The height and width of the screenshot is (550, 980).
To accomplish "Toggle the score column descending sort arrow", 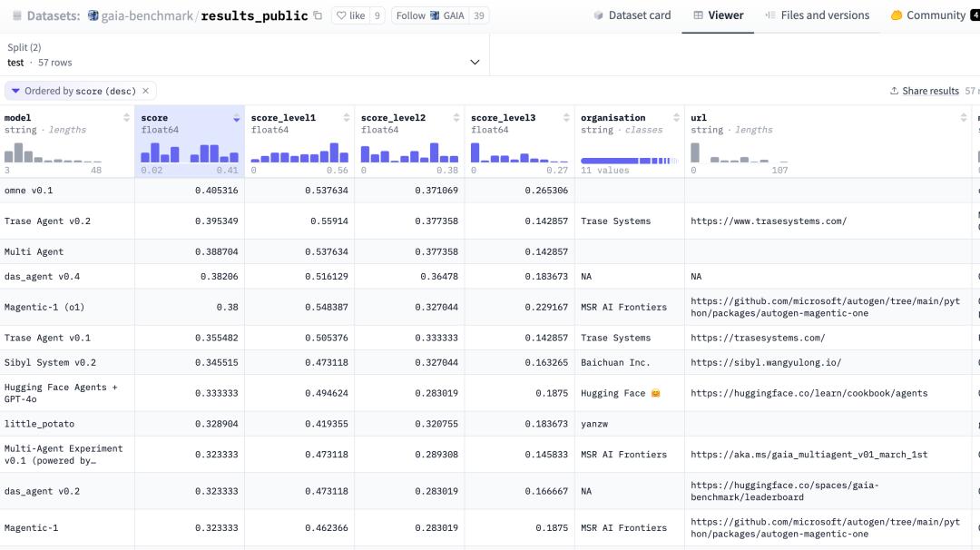I will pyautogui.click(x=236, y=119).
